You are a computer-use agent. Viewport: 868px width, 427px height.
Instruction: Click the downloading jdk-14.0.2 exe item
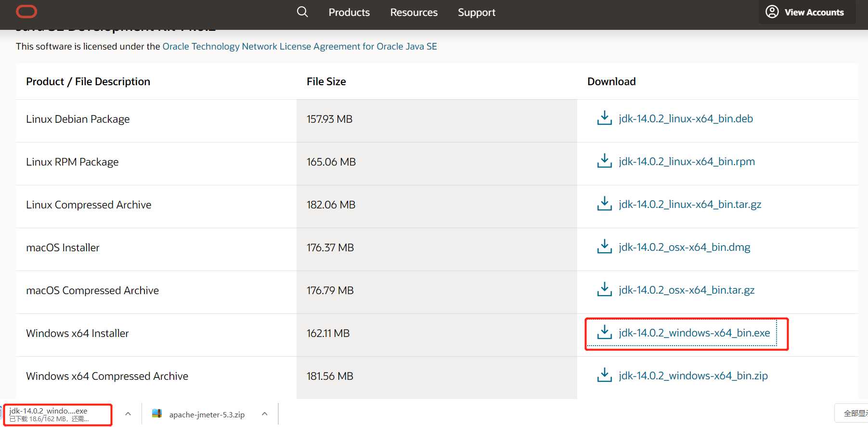59,414
